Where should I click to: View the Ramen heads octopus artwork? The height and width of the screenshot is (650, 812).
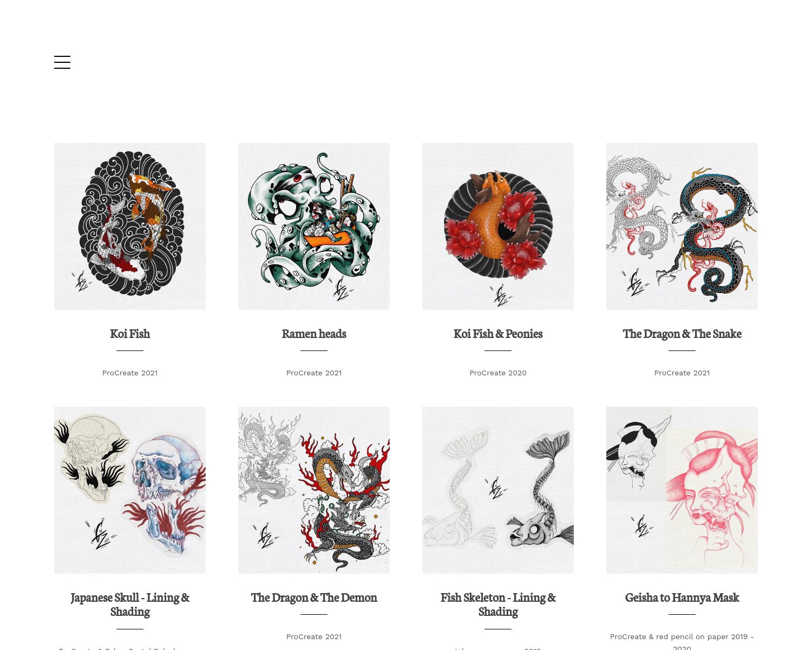[x=314, y=226]
